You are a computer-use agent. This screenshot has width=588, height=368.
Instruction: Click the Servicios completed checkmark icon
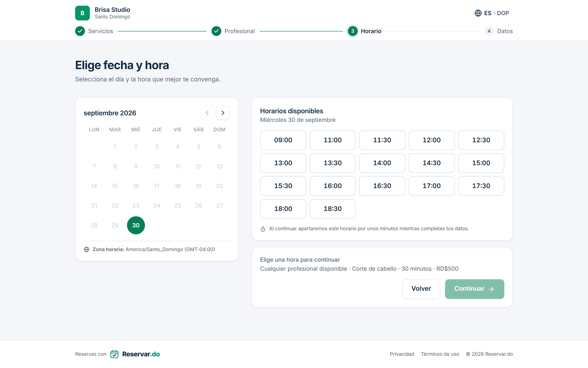[80, 31]
